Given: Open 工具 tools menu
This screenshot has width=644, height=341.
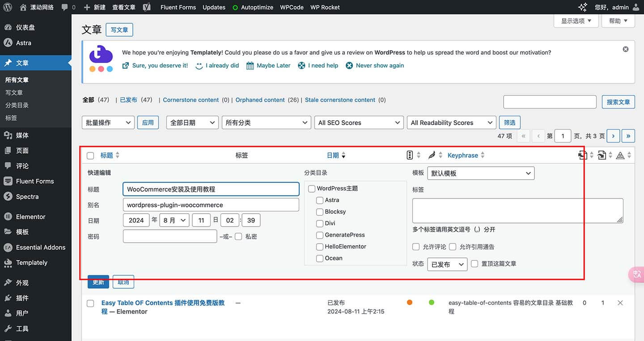Looking at the screenshot, I should pos(36,328).
